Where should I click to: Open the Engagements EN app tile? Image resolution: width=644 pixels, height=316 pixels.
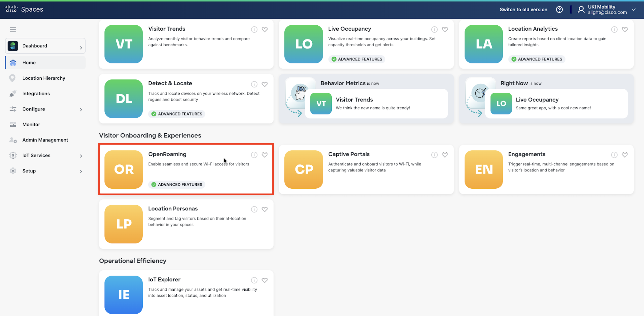484,169
